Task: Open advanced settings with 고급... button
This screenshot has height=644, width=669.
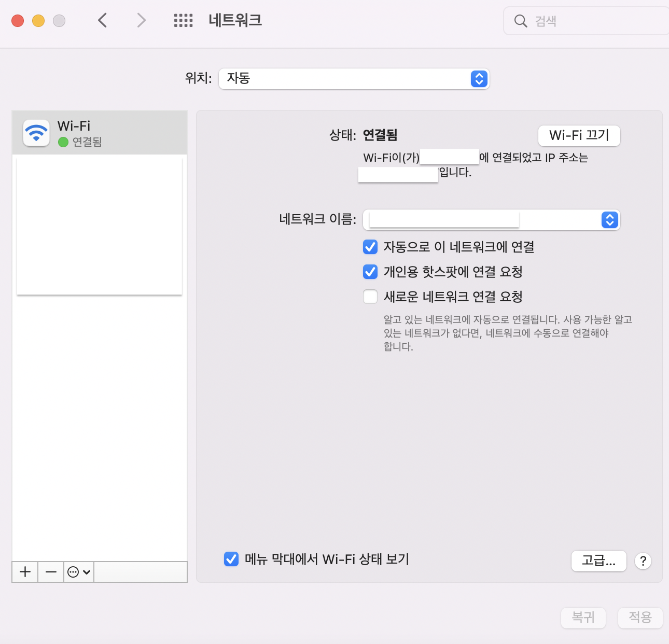Action: (x=598, y=561)
